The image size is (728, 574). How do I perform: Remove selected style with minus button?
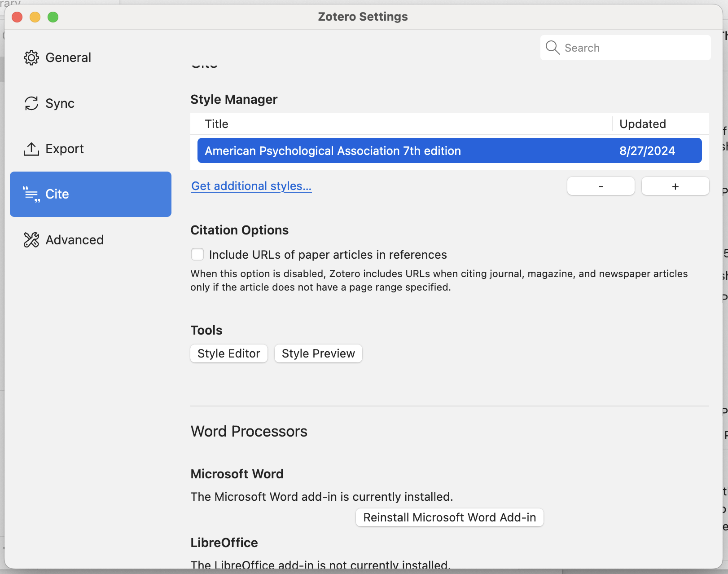click(x=601, y=186)
